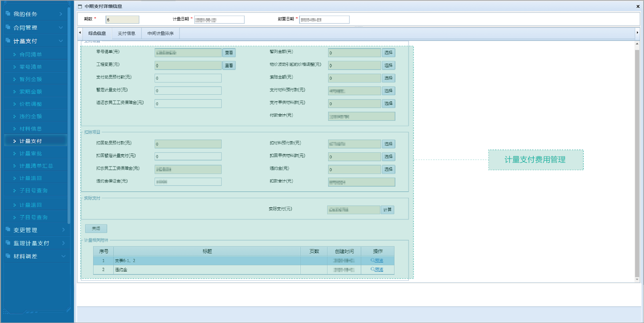Click 选择 for 支付材料预付款(元)
The width and height of the screenshot is (644, 323).
(388, 91)
